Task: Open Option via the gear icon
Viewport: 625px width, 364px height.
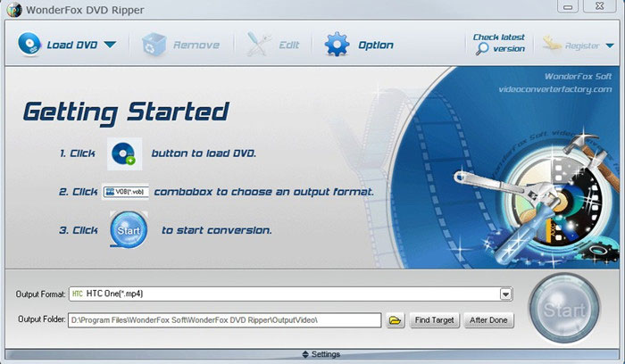Action: coord(337,45)
